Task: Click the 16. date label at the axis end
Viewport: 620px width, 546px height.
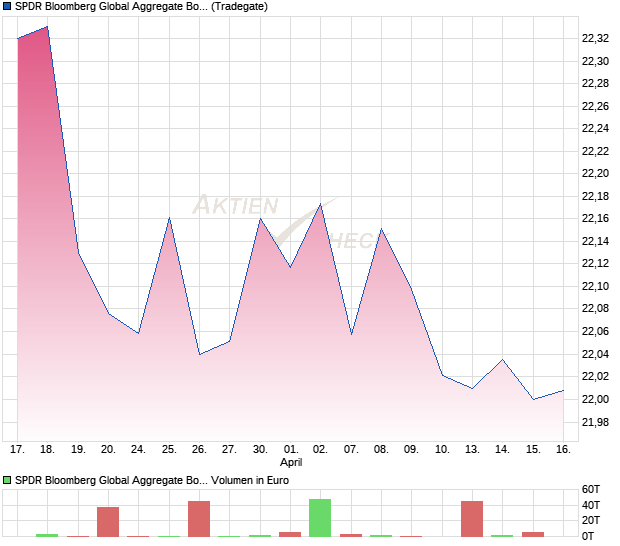Action: pos(563,450)
